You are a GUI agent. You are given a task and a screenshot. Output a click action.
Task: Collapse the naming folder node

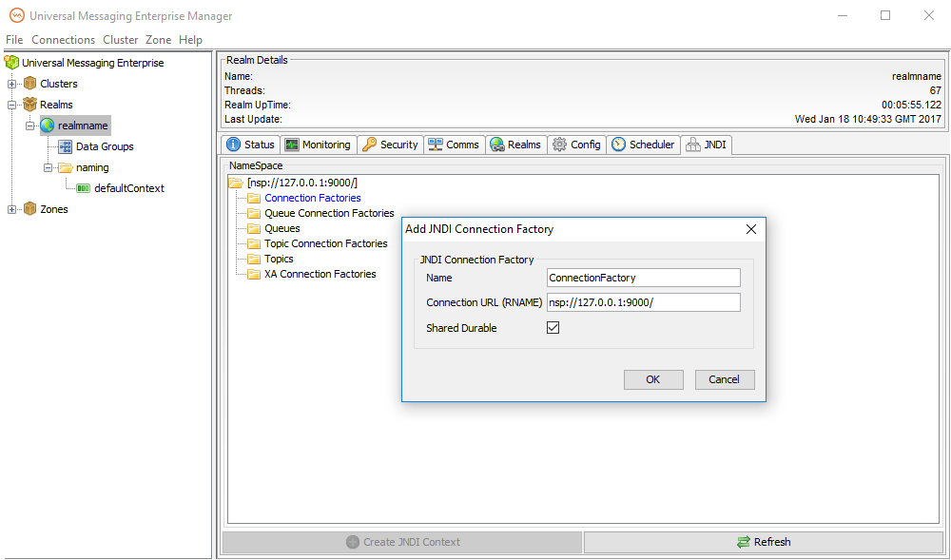[48, 168]
